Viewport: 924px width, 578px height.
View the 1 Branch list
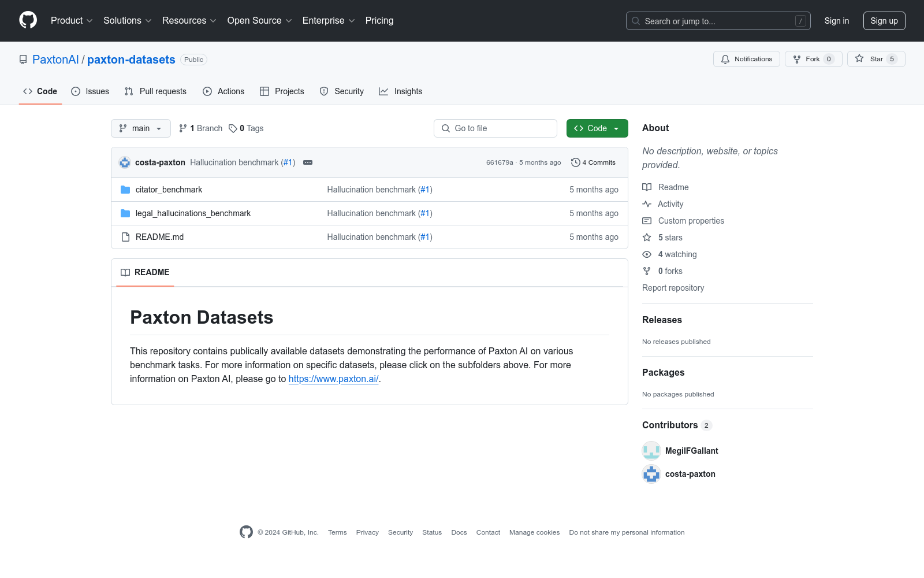(x=201, y=128)
